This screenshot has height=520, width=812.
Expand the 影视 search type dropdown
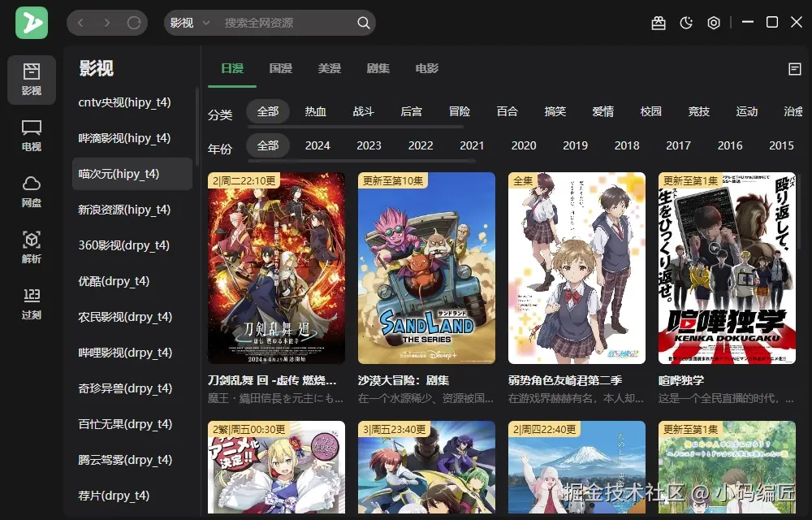[190, 23]
